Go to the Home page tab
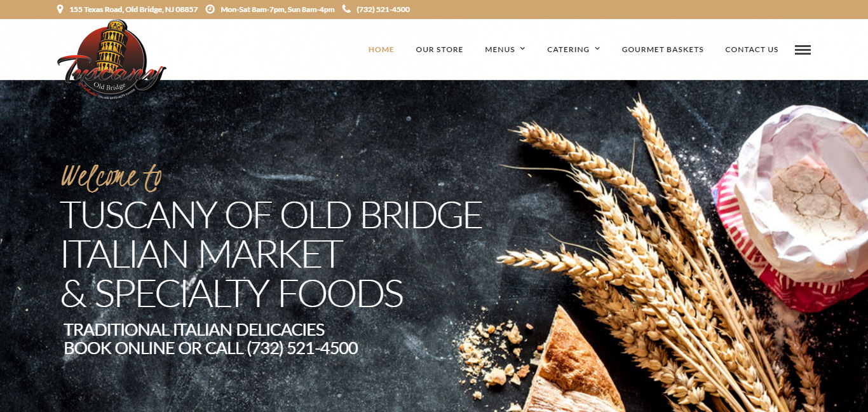The width and height of the screenshot is (868, 412). 381,50
